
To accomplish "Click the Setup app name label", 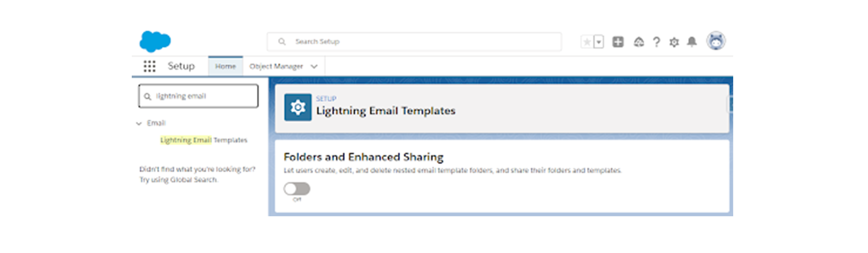I will 181,66.
